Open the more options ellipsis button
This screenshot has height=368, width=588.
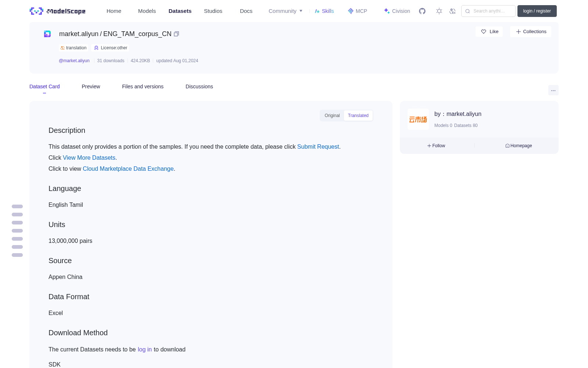pos(553,90)
